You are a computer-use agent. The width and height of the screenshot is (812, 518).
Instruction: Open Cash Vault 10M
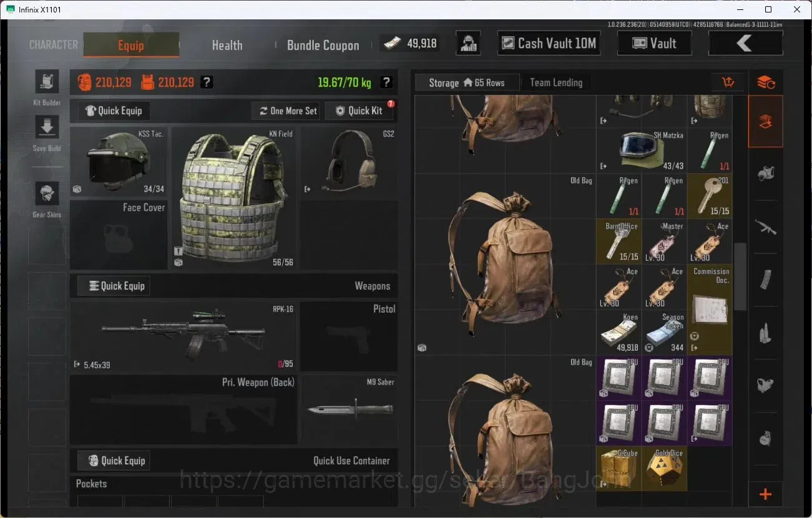tap(549, 43)
